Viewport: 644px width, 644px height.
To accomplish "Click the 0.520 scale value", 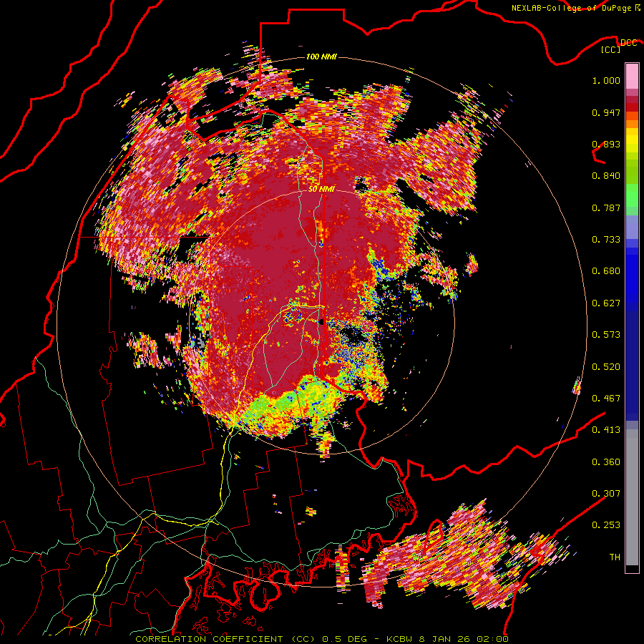I will click(606, 367).
